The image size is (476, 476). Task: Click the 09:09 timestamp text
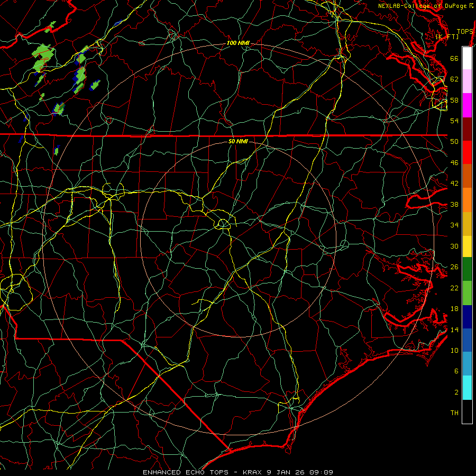tap(321, 472)
